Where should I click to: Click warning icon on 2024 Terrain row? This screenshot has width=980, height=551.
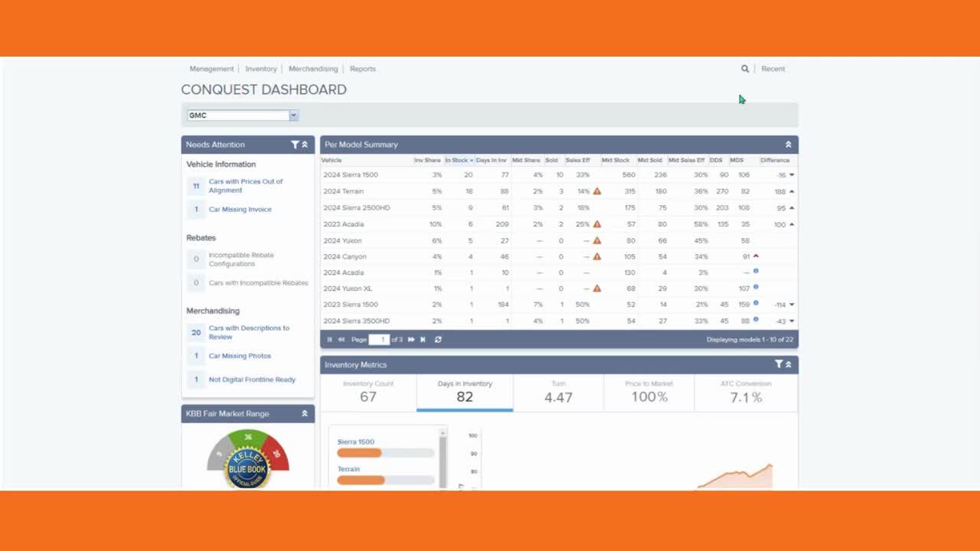tap(597, 191)
